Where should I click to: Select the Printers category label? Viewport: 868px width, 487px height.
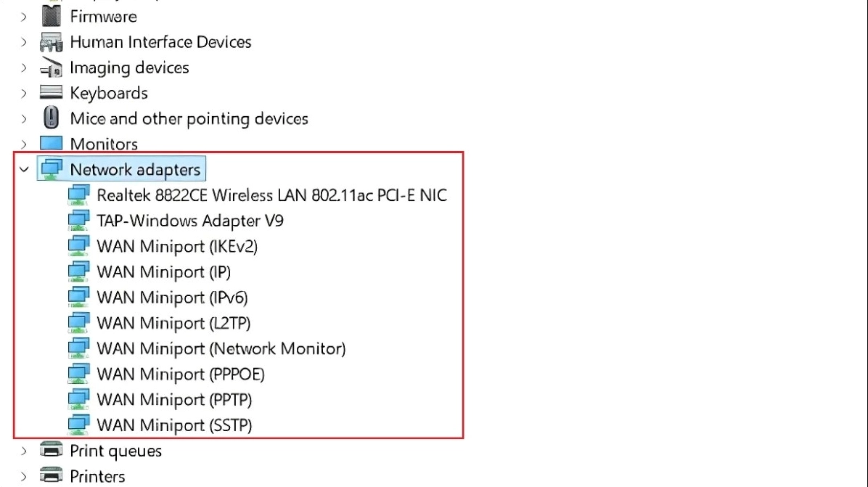tap(97, 476)
